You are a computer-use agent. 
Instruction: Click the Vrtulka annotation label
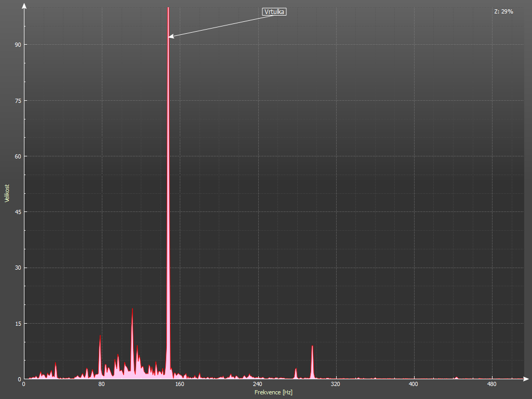274,11
